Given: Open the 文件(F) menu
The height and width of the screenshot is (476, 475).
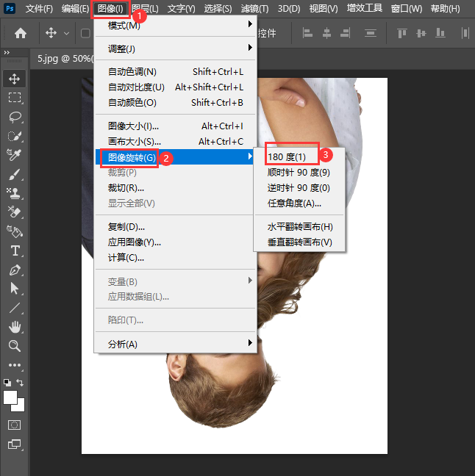Looking at the screenshot, I should click(39, 9).
